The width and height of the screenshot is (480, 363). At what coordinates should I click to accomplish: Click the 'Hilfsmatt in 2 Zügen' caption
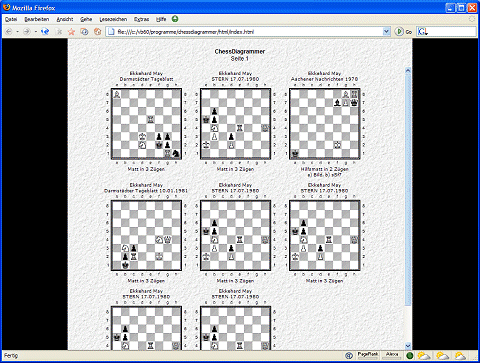(x=324, y=169)
